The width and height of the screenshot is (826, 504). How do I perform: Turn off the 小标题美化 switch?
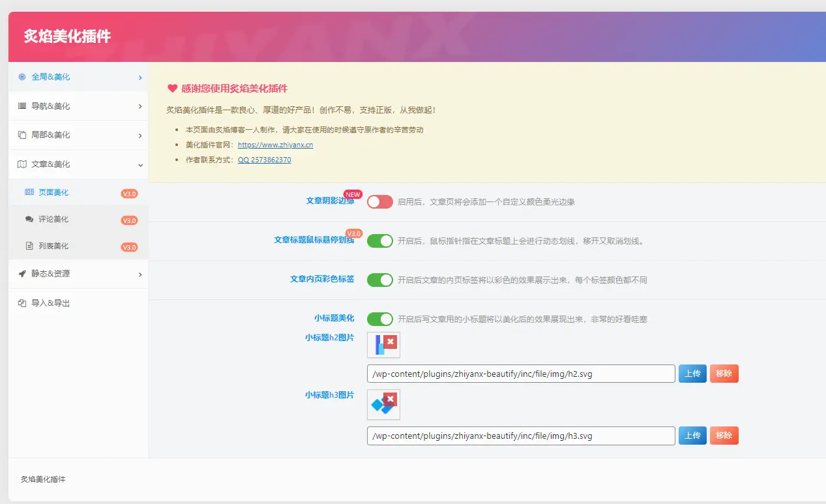379,319
